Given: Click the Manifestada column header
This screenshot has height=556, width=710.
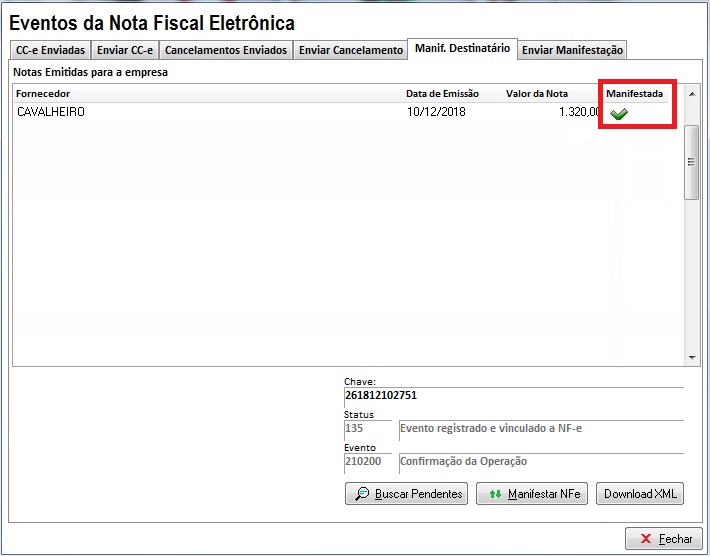Looking at the screenshot, I should coord(634,94).
